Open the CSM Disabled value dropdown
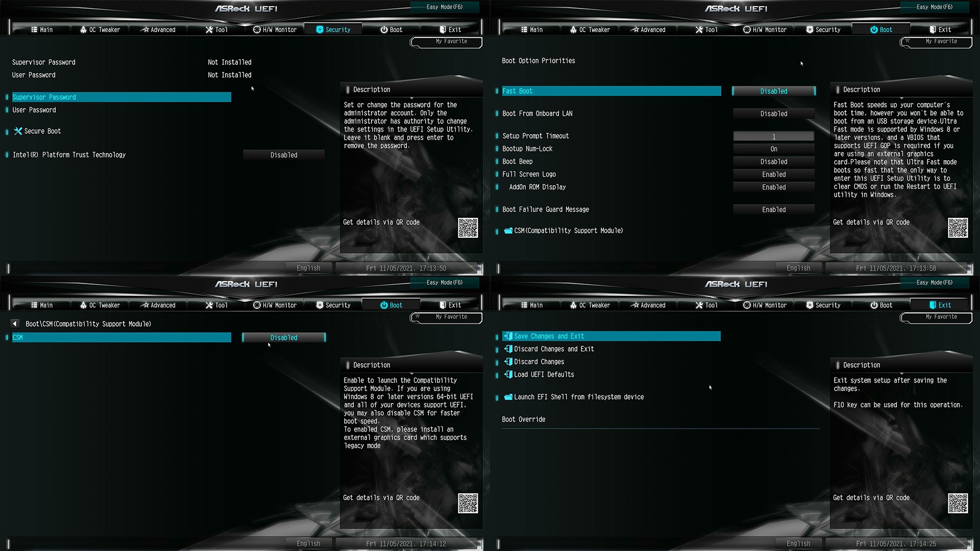This screenshot has width=980, height=551. point(284,338)
